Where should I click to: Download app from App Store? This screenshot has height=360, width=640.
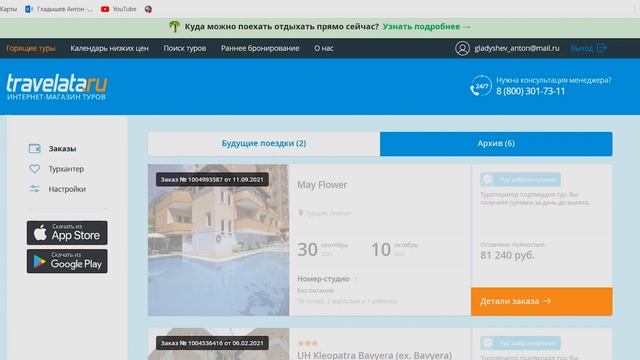pos(67,233)
